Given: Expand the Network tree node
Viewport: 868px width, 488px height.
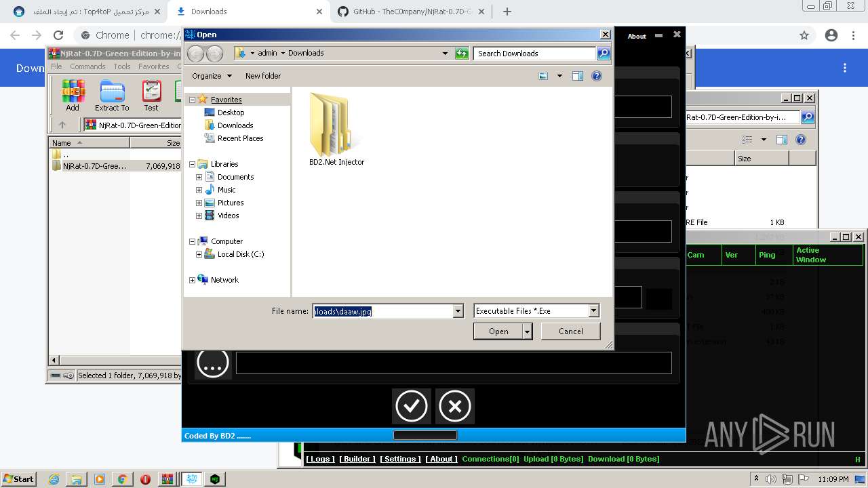Looking at the screenshot, I should (x=192, y=280).
